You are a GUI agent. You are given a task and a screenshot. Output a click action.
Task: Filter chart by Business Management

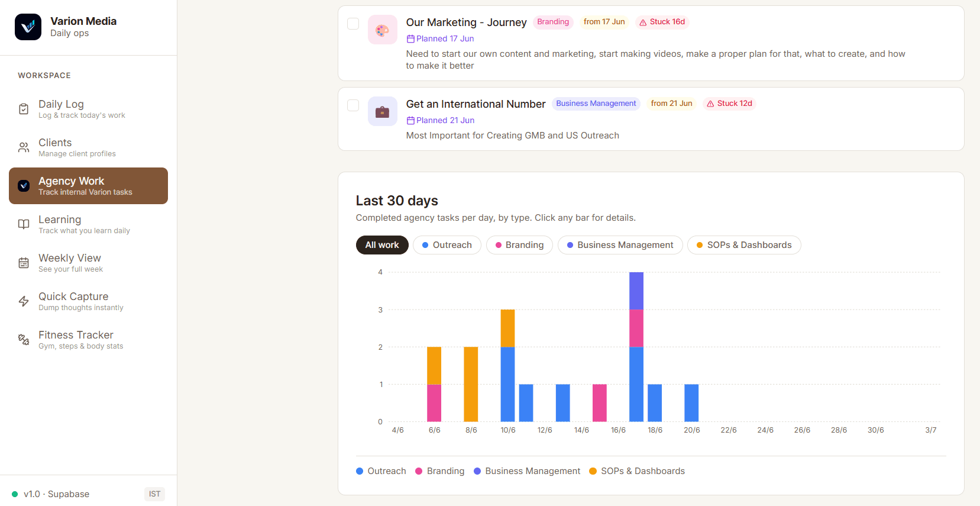click(620, 245)
